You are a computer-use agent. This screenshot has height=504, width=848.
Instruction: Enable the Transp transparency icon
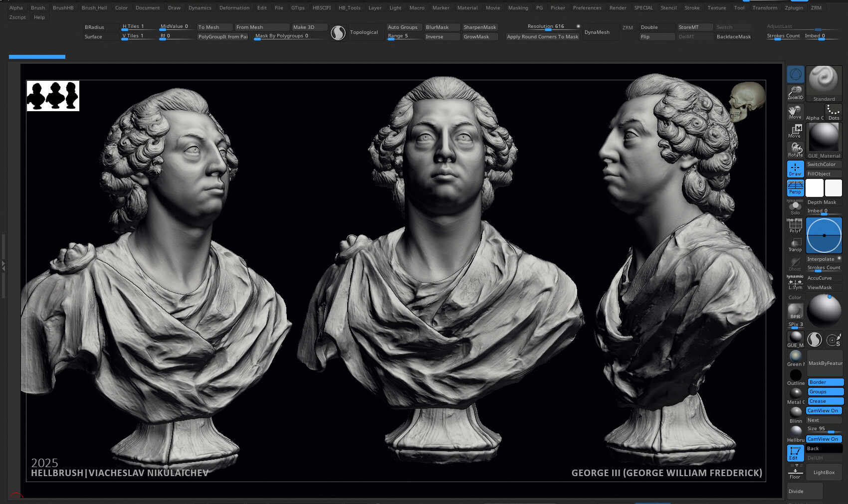(x=795, y=244)
